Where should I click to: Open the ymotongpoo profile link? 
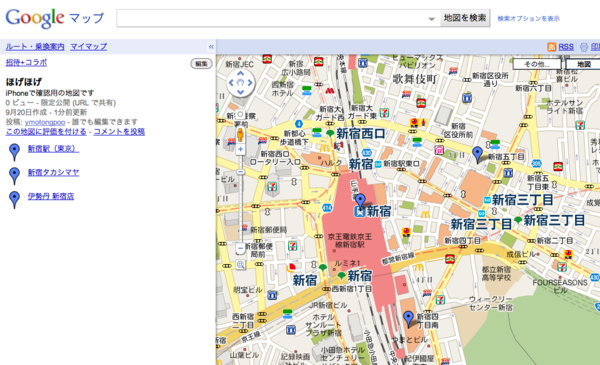(45, 122)
